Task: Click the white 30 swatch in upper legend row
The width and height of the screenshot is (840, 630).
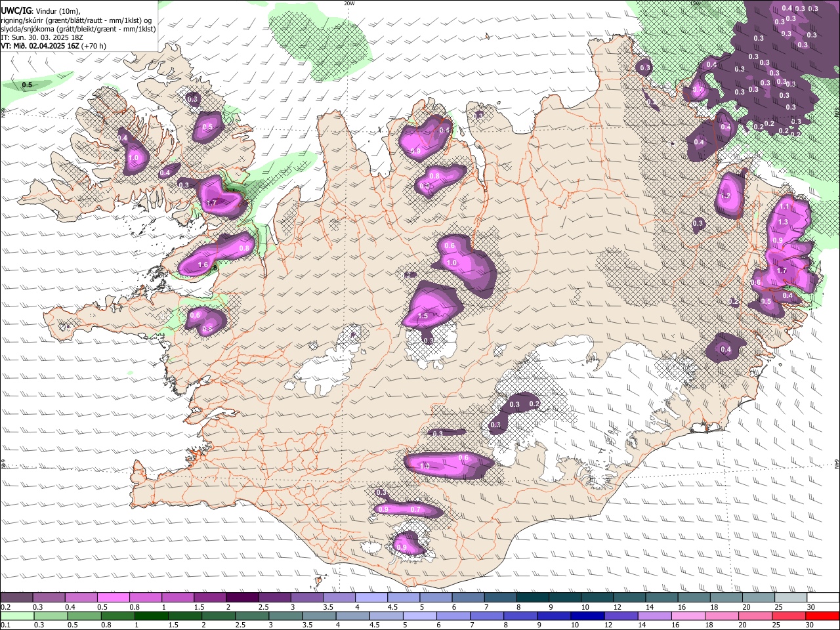Action: [x=823, y=597]
